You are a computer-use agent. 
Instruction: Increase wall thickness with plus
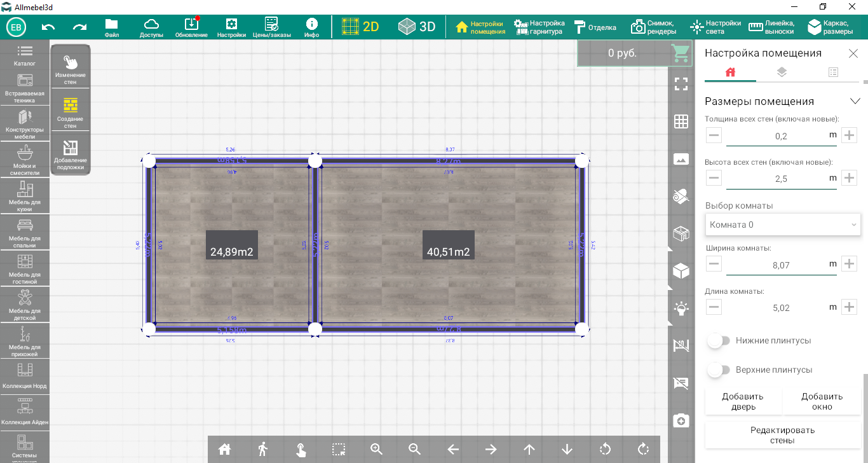(850, 135)
